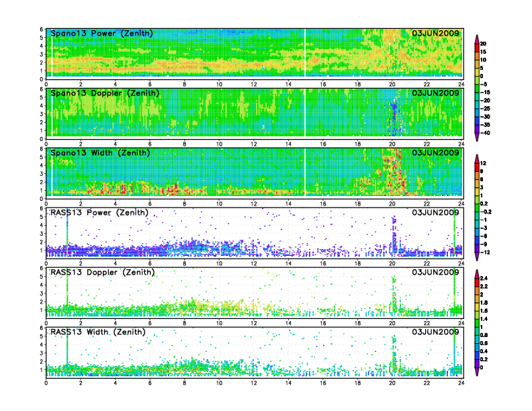The image size is (532, 411).
Task: Click the '-12' label on the middle color bar
Action: click(x=485, y=253)
